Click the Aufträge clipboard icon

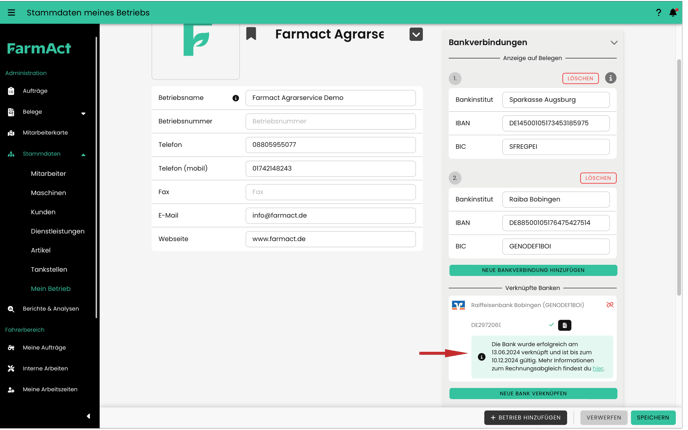(11, 91)
